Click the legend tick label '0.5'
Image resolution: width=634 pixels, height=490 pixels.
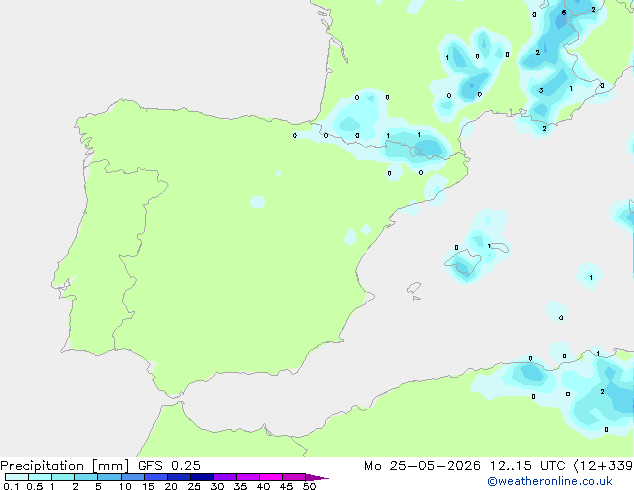click(35, 486)
